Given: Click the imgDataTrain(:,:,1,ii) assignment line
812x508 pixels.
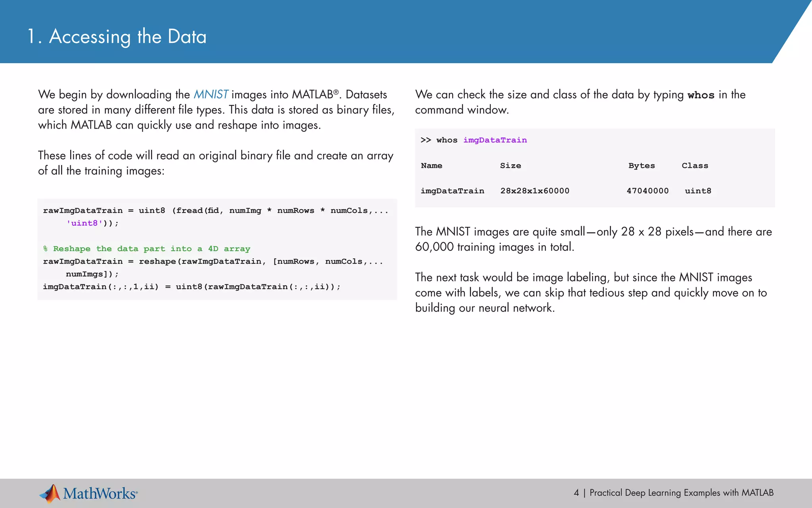Looking at the screenshot, I should [x=192, y=287].
